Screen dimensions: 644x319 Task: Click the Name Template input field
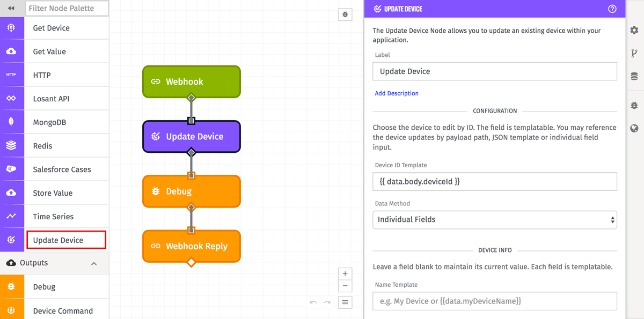click(x=495, y=301)
